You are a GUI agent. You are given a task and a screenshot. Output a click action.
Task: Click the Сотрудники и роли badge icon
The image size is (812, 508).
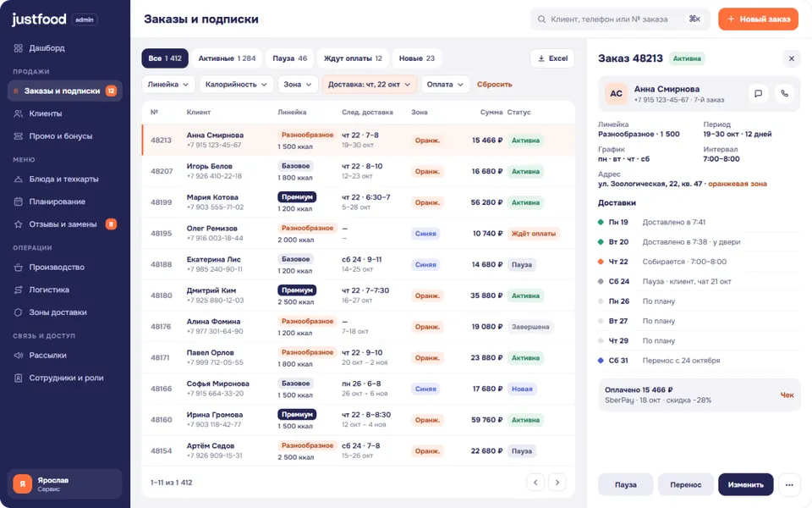pos(18,378)
